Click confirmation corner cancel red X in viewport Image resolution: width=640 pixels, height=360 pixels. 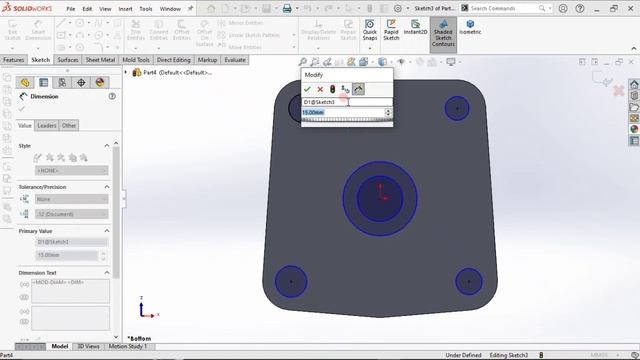(x=619, y=91)
